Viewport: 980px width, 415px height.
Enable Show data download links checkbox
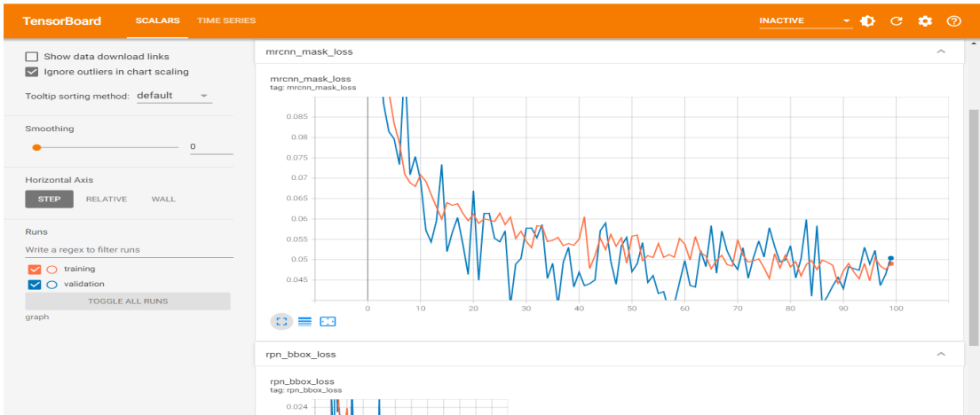(x=32, y=57)
